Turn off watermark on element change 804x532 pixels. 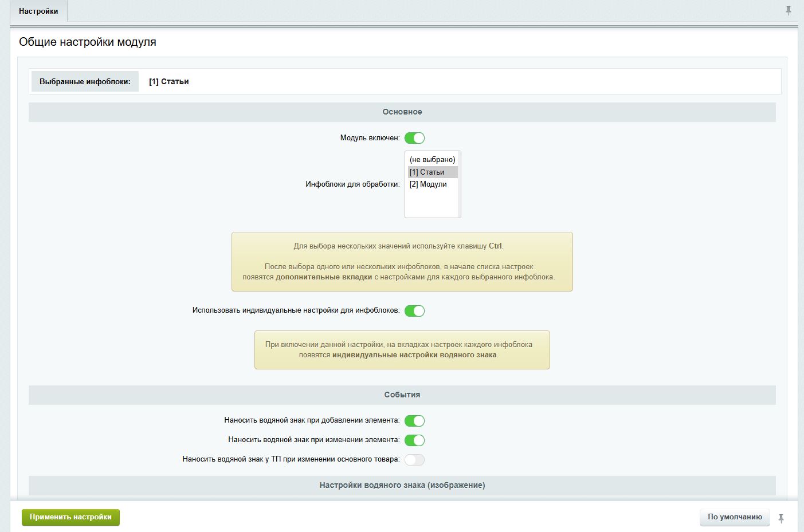click(414, 440)
